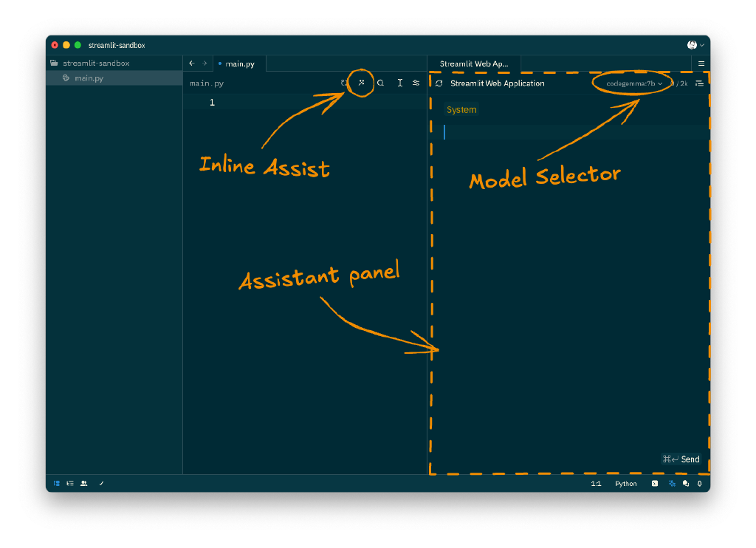Screen dimensions: 756x548
Task: Trigger Inline Assist from the editor toolbar
Action: [361, 83]
